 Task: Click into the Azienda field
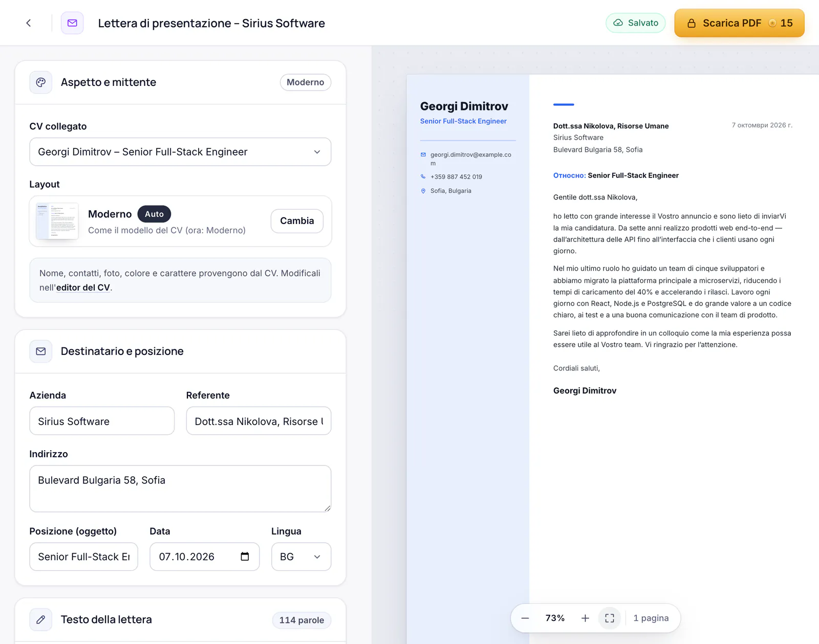(102, 421)
